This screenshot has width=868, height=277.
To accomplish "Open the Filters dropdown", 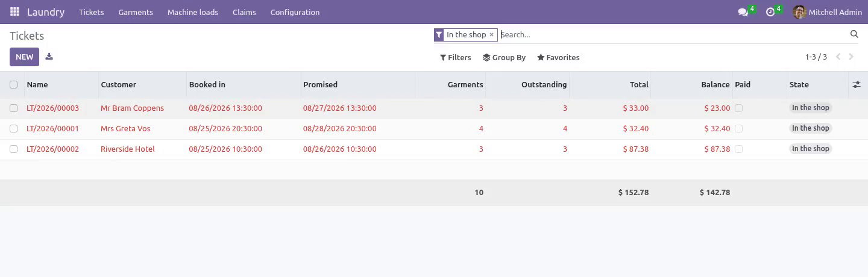I will tap(456, 58).
